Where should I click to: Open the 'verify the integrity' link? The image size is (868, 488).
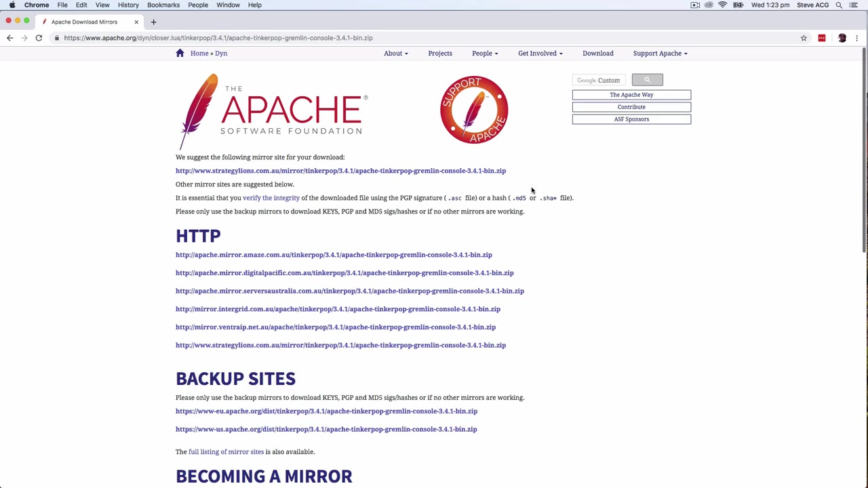271,198
